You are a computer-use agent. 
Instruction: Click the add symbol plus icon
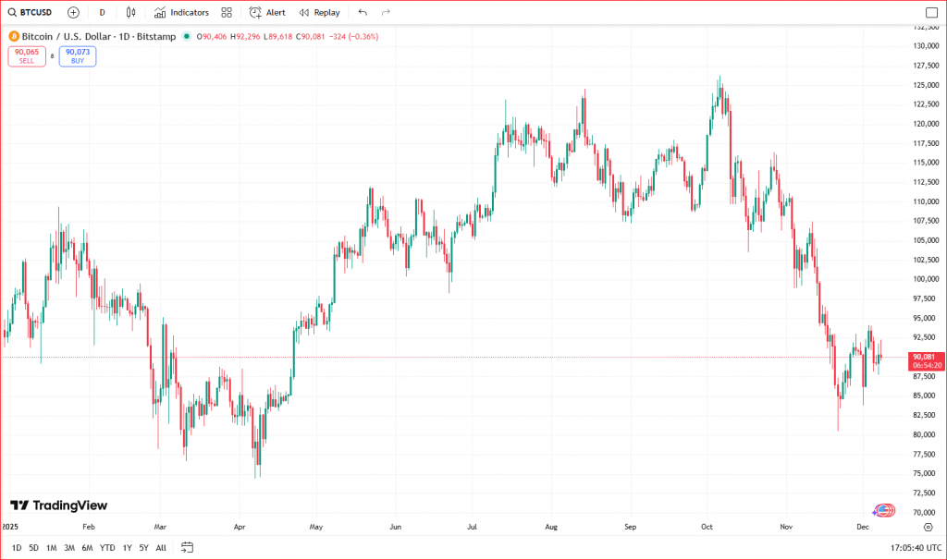click(73, 13)
